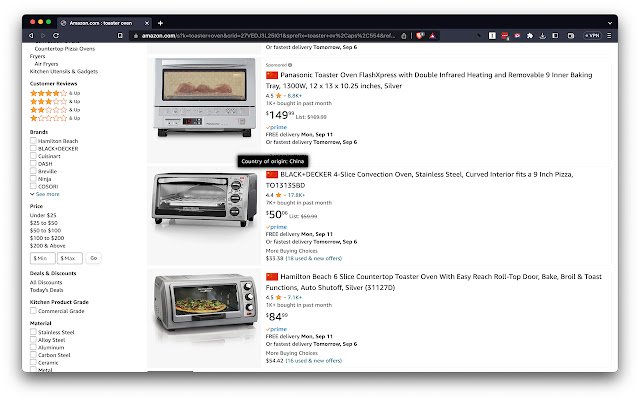Toggle the browser sidebar panel icon

(x=555, y=36)
